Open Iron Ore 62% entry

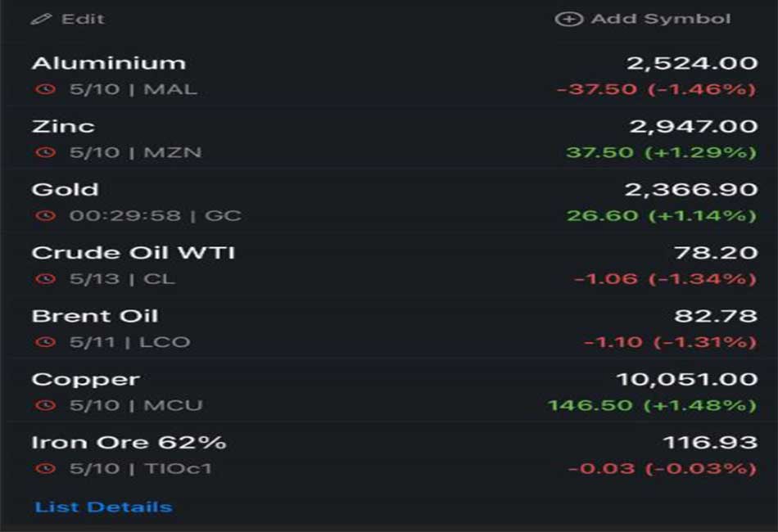pyautogui.click(x=389, y=454)
